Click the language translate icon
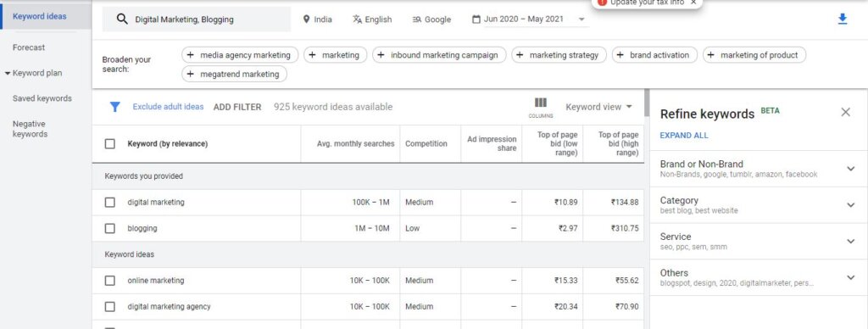Image resolution: width=868 pixels, height=329 pixels. (357, 20)
